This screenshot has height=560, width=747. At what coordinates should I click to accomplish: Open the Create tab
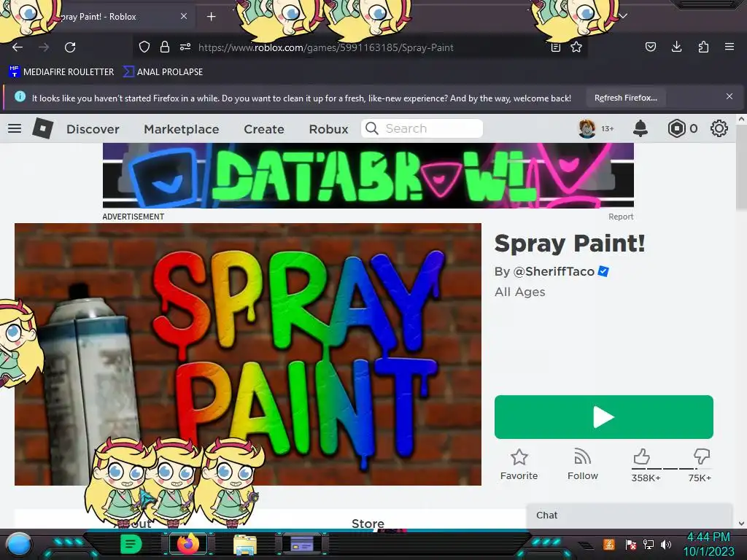click(x=264, y=129)
